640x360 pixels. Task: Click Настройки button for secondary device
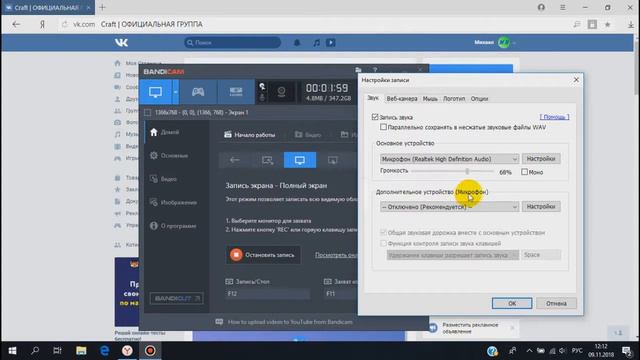[x=541, y=207]
